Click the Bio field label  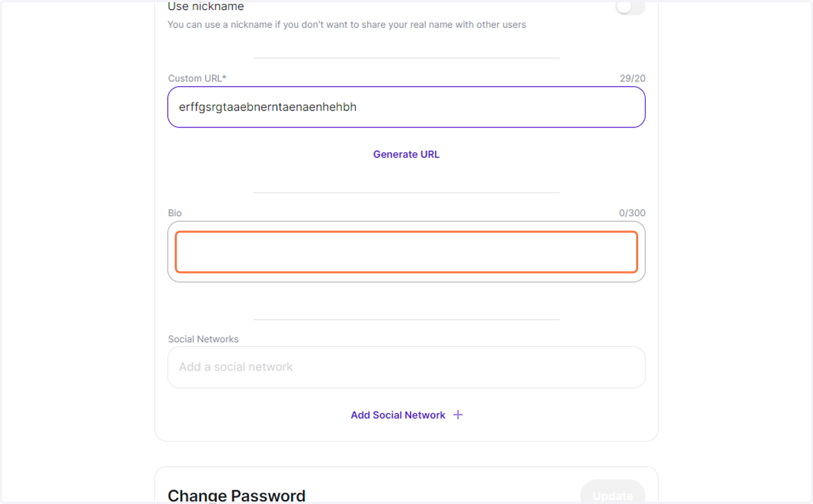[175, 213]
